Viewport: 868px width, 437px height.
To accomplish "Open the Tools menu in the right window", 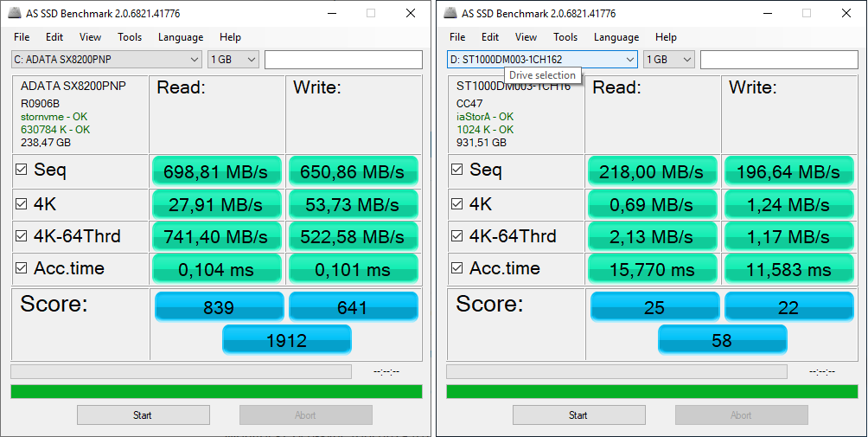I will (565, 37).
